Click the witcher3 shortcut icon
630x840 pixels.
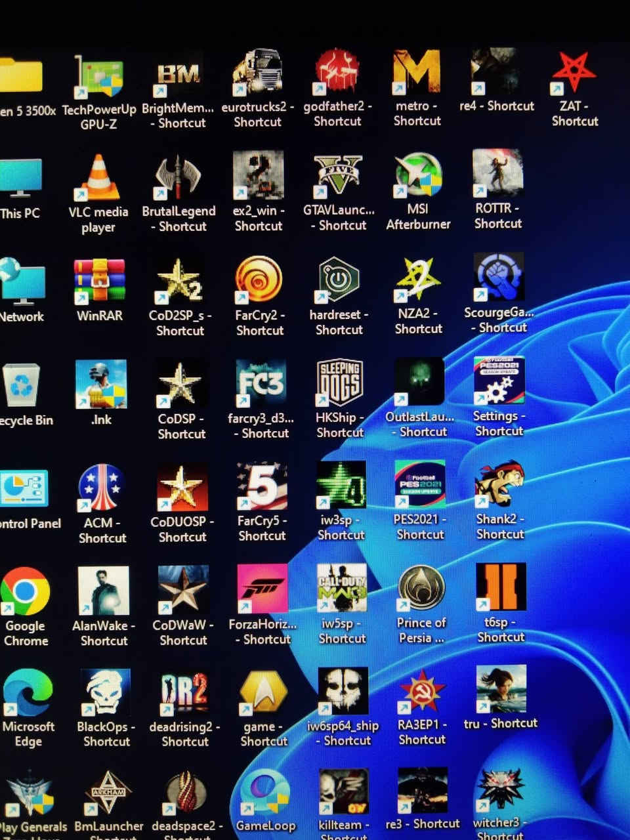point(500,791)
